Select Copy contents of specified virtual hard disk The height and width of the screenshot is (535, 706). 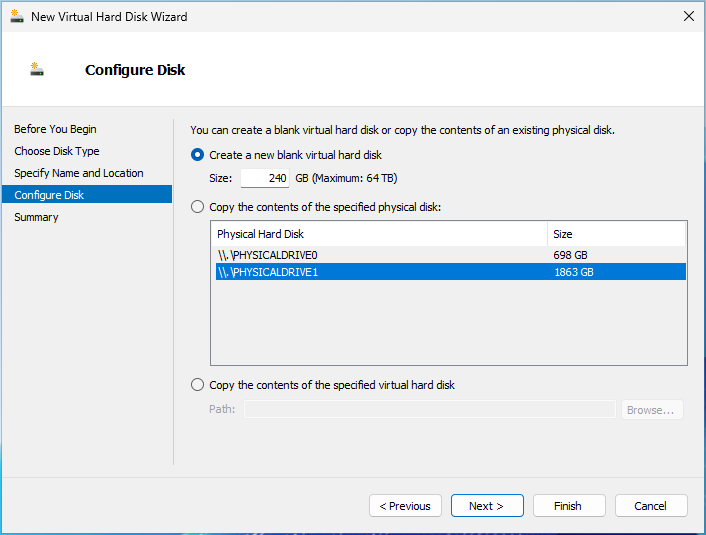(197, 385)
